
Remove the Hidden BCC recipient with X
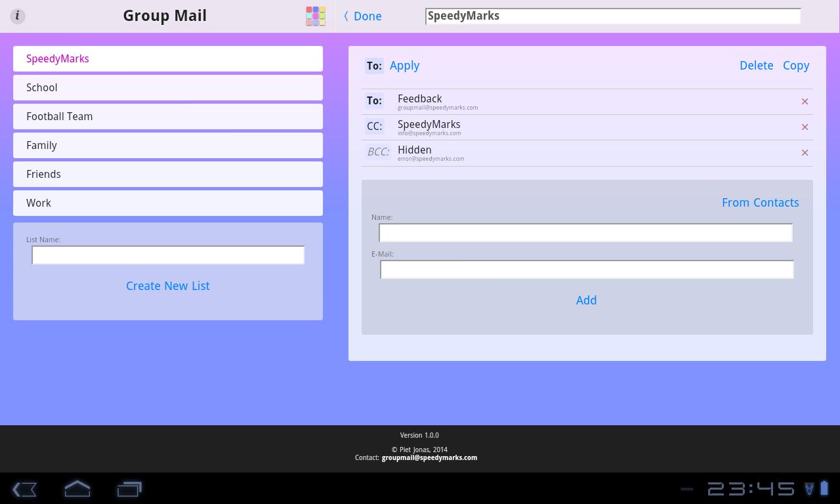coord(805,152)
